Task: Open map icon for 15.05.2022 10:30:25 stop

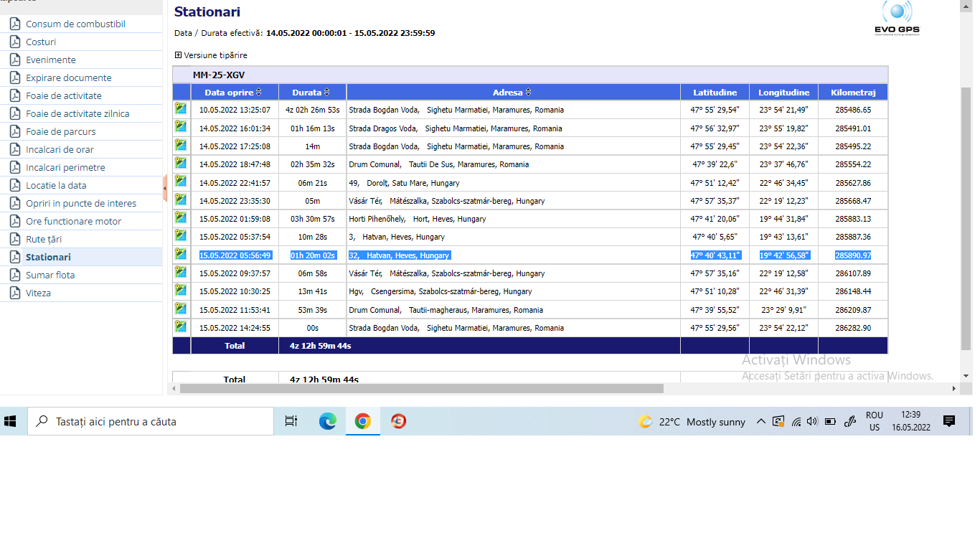Action: [180, 290]
